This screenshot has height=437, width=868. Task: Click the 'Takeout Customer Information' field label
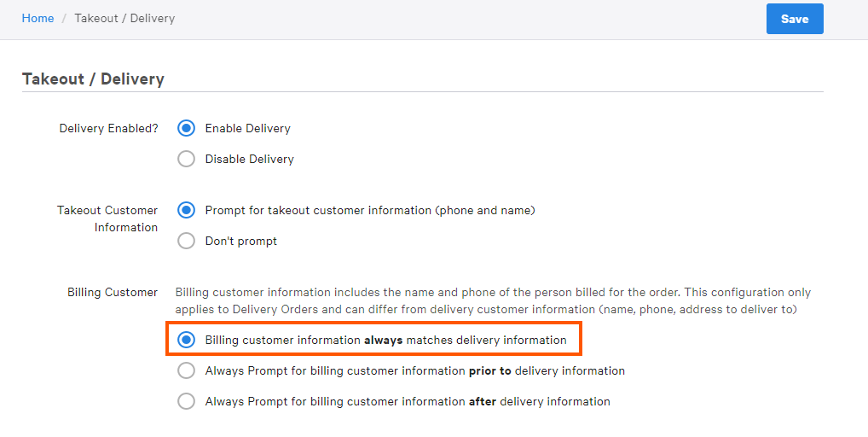(107, 218)
